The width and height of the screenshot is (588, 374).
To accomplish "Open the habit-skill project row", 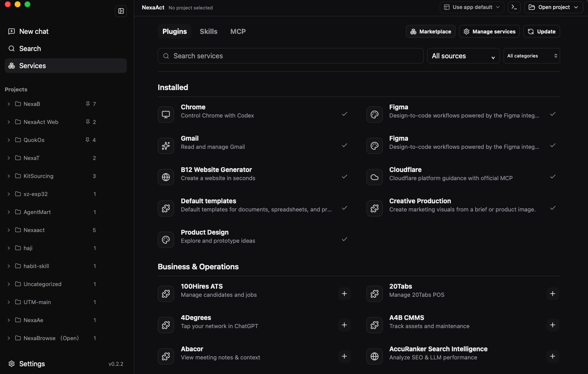I will pos(52,266).
